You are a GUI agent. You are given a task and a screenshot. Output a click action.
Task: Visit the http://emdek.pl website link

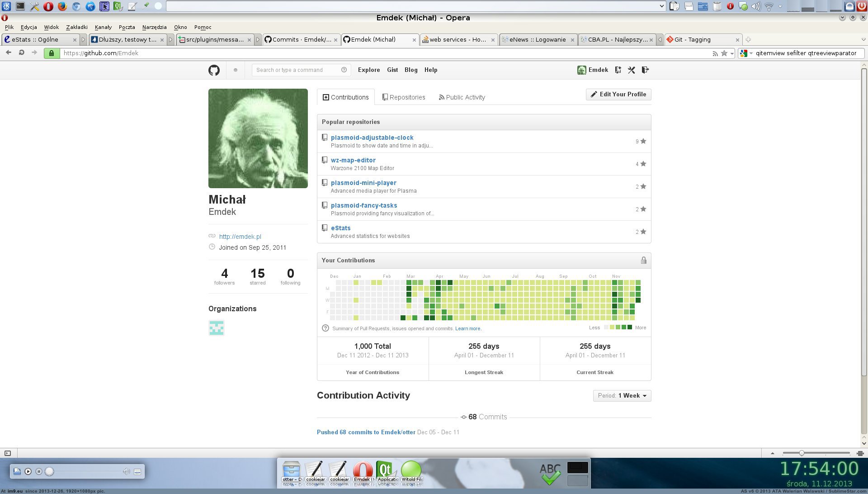[240, 237]
